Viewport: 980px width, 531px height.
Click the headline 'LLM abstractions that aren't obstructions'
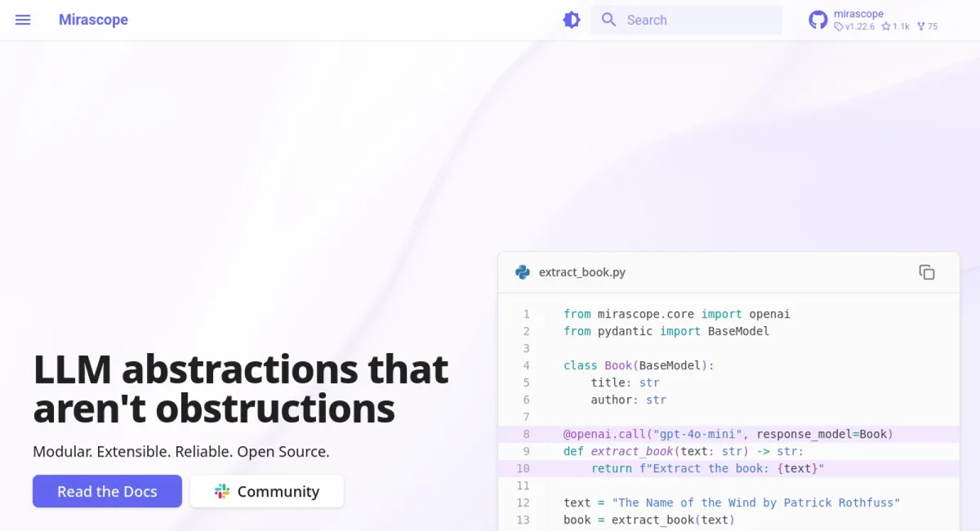pos(241,389)
